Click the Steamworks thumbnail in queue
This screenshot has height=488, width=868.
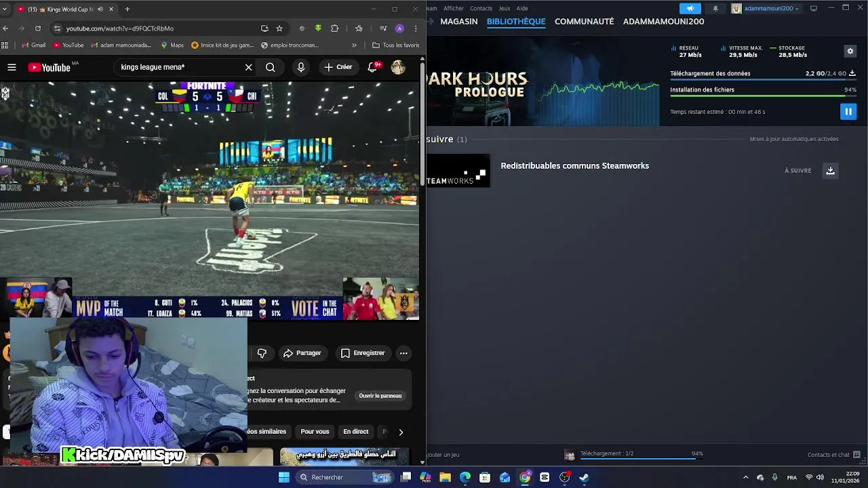click(458, 171)
